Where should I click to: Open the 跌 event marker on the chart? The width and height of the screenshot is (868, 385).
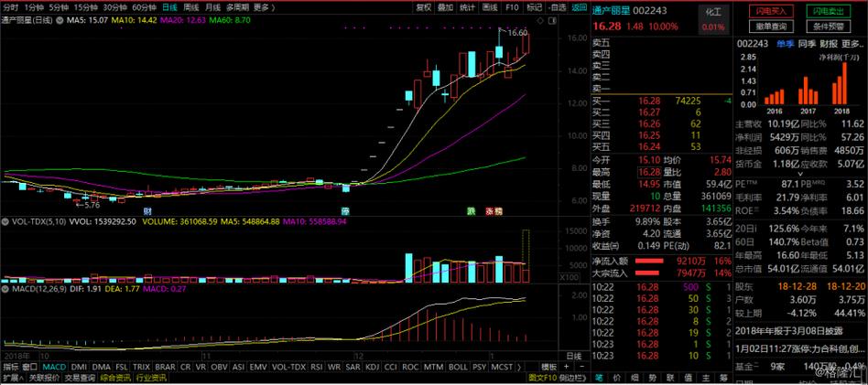[470, 210]
